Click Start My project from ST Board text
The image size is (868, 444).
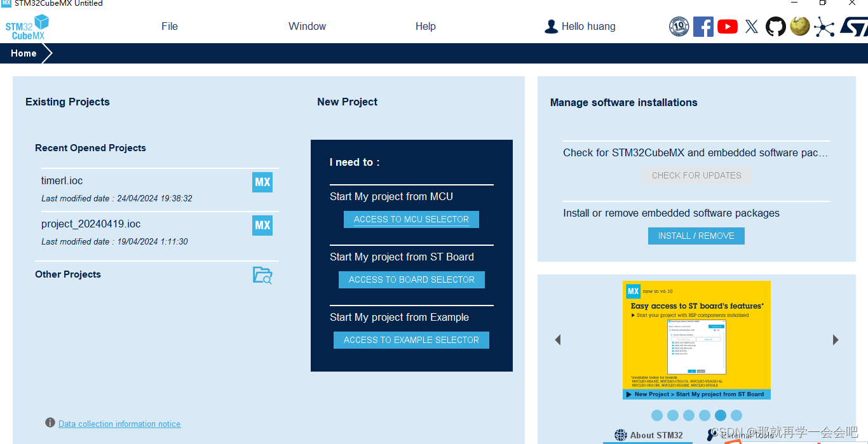click(x=402, y=257)
